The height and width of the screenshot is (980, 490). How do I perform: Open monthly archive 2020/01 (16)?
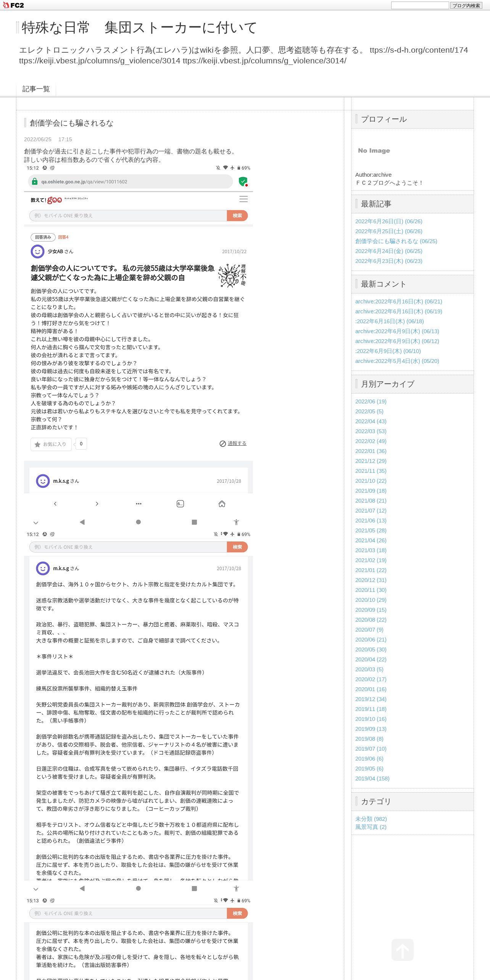pyautogui.click(x=371, y=689)
